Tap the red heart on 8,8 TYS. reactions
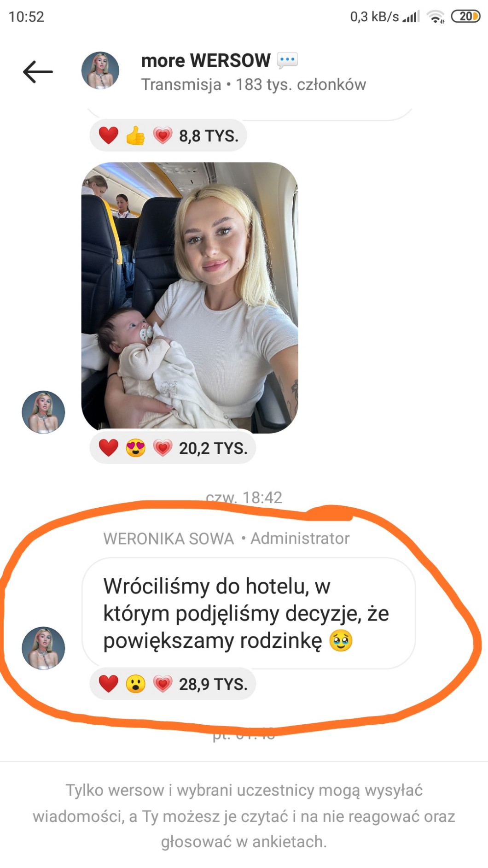This screenshot has height=868, width=488. (x=109, y=135)
